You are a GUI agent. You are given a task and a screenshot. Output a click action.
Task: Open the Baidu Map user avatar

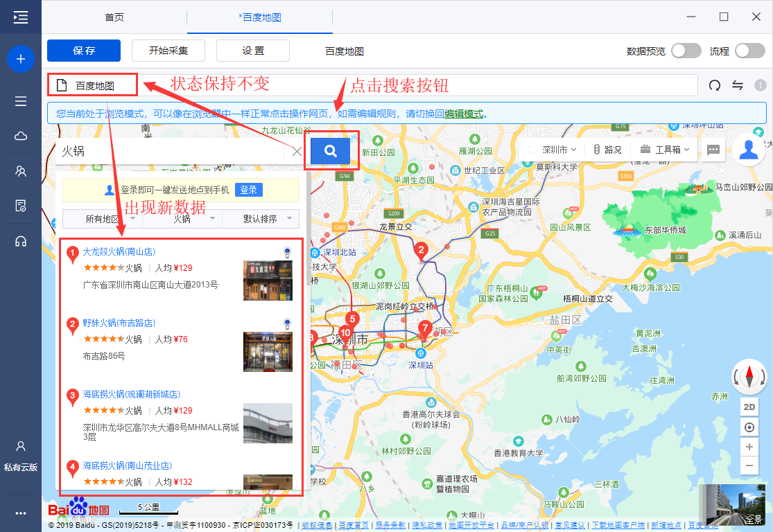748,150
